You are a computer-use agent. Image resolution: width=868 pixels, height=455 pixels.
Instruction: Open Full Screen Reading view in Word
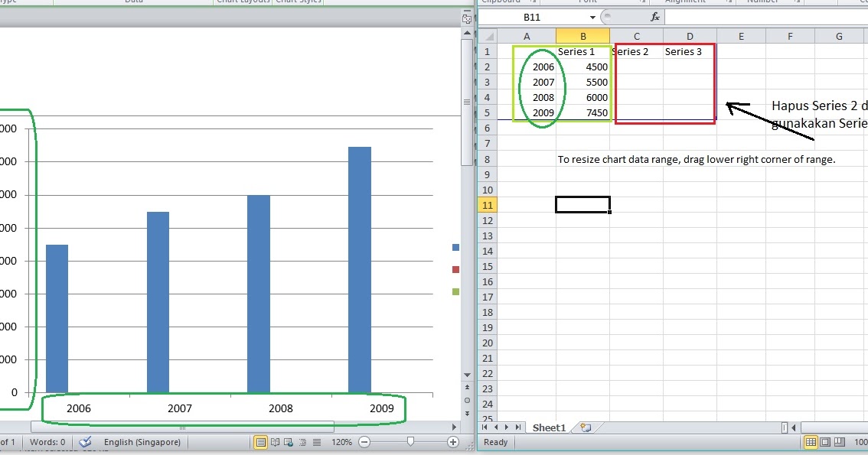[x=276, y=442]
